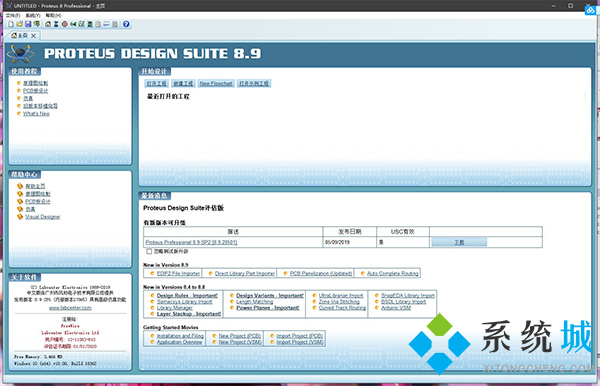Click the New Project toolbar icon

tap(11, 24)
